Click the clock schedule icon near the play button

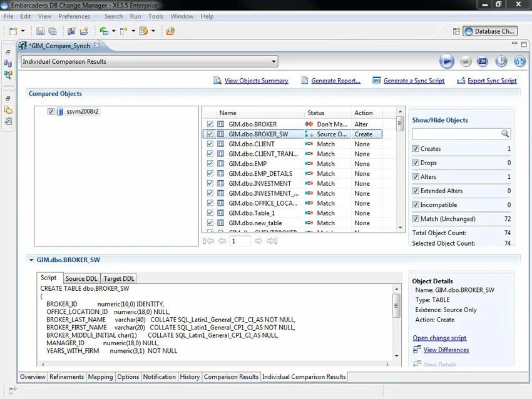coord(501,61)
